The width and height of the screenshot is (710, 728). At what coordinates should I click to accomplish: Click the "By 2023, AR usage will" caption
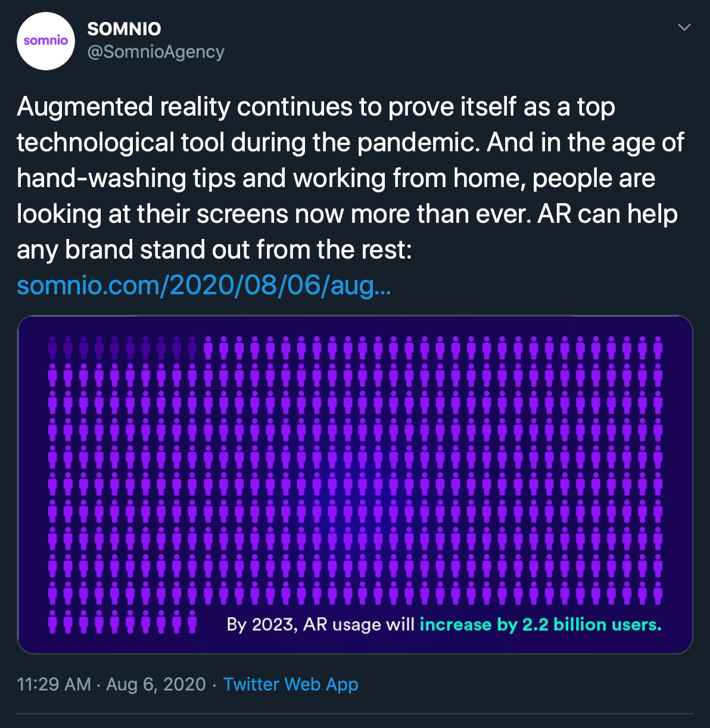[x=320, y=624]
